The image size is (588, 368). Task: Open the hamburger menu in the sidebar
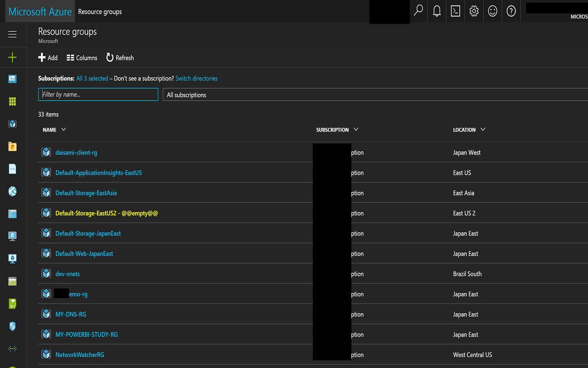[12, 34]
